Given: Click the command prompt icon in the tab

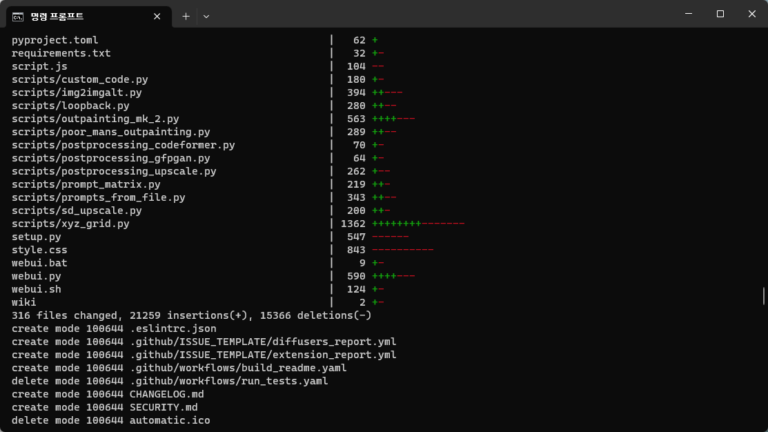Looking at the screenshot, I should 18,16.
